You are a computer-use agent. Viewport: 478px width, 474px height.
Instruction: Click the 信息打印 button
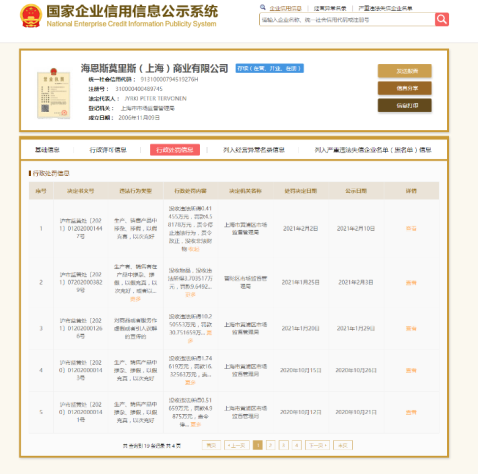405,106
